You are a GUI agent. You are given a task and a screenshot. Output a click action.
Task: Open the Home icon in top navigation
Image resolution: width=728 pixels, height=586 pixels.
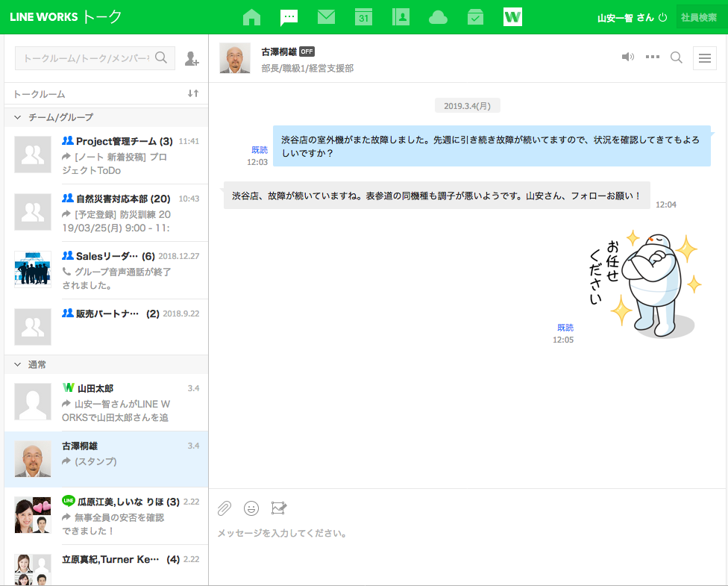(x=252, y=17)
